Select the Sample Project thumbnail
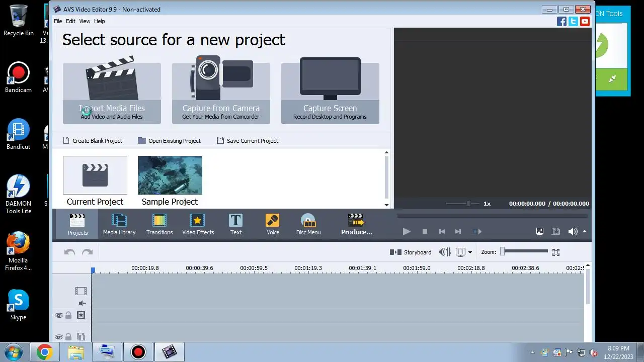The width and height of the screenshot is (644, 362). click(170, 175)
